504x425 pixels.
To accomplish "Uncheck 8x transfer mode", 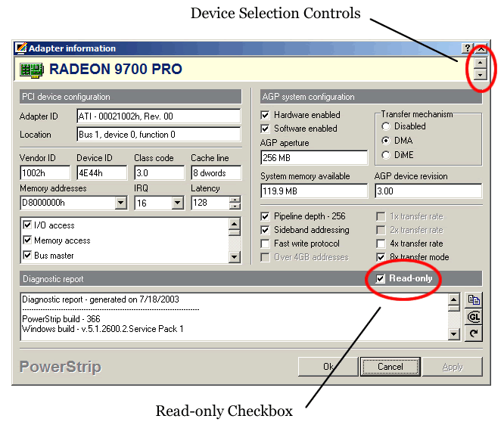I will click(381, 257).
